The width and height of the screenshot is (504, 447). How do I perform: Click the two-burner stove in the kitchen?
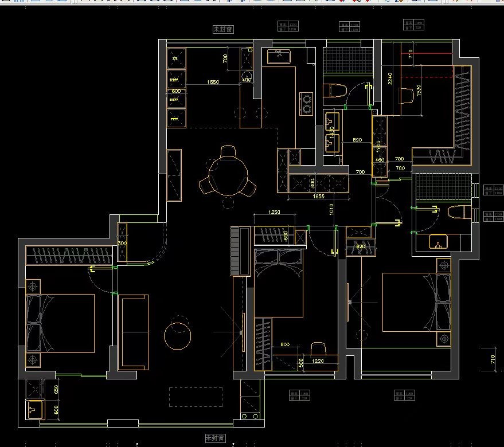click(x=307, y=103)
